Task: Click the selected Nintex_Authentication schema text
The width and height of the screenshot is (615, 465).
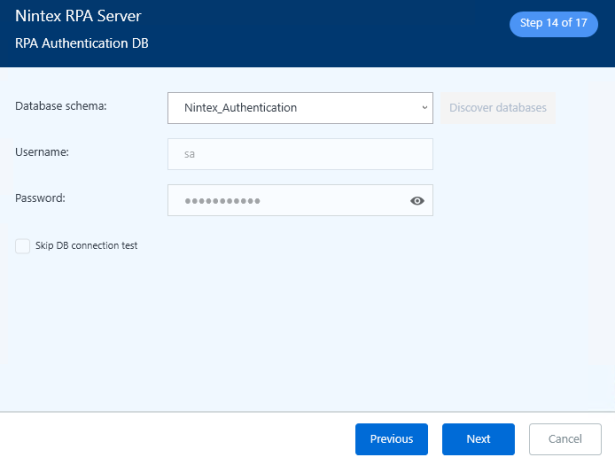Action: (x=240, y=108)
